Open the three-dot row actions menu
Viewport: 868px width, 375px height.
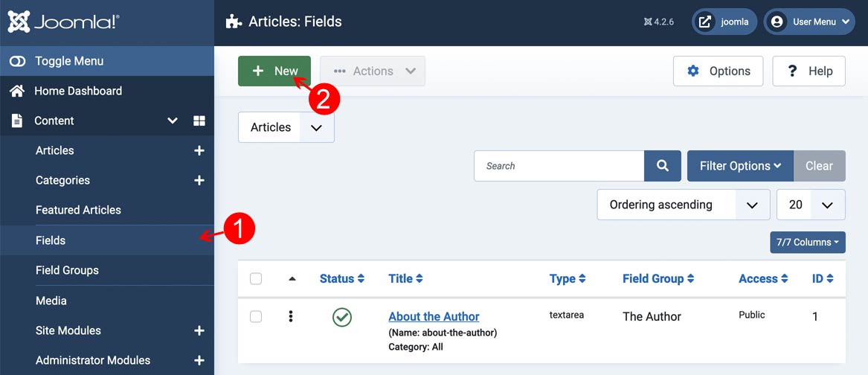pyautogui.click(x=291, y=317)
